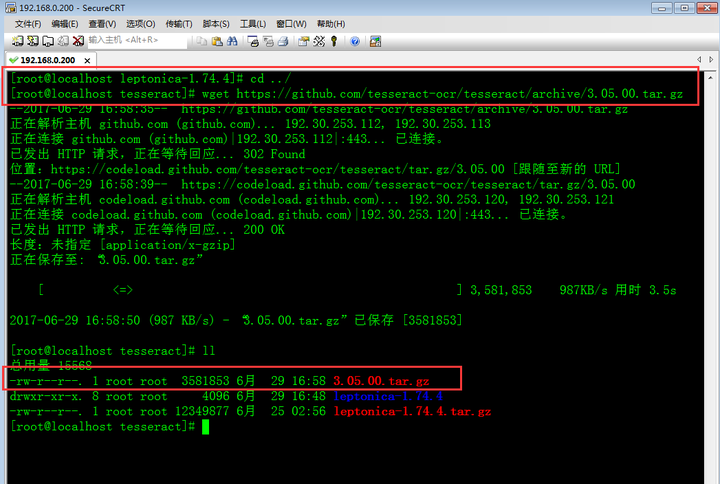Click the green terminal cursor block
This screenshot has width=720, height=484.
206,427
